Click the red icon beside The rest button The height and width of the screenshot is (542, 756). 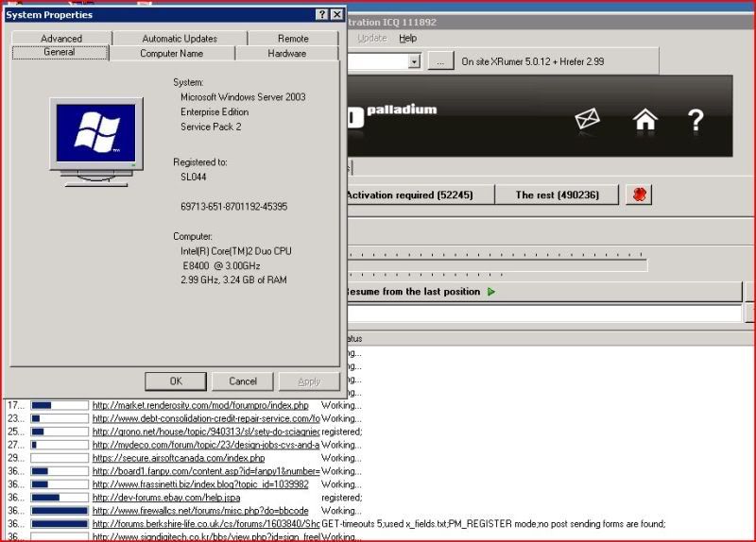click(x=639, y=195)
